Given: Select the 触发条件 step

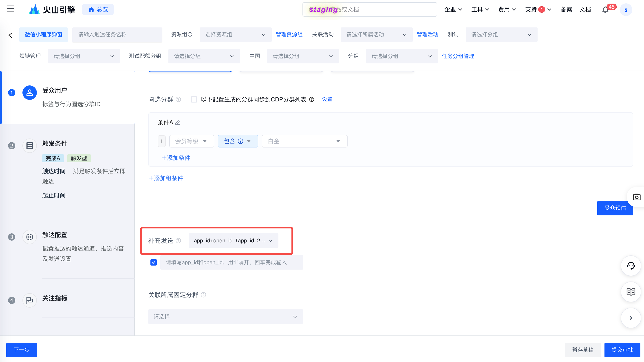Looking at the screenshot, I should tap(55, 143).
